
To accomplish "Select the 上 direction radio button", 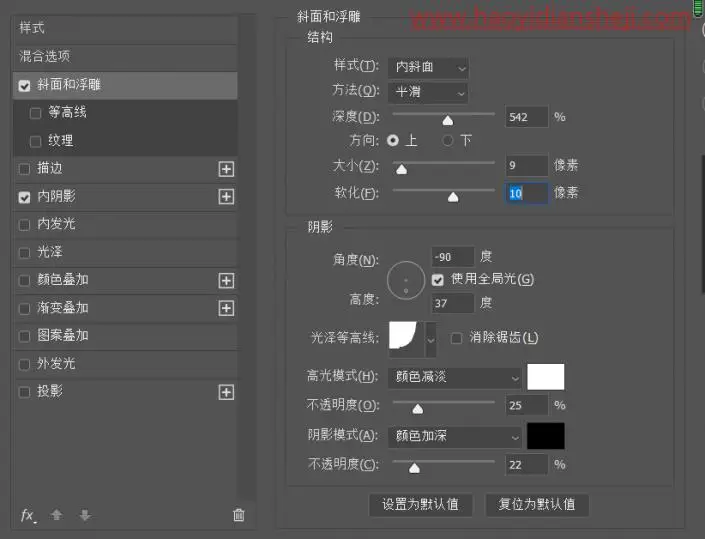I will 393,141.
